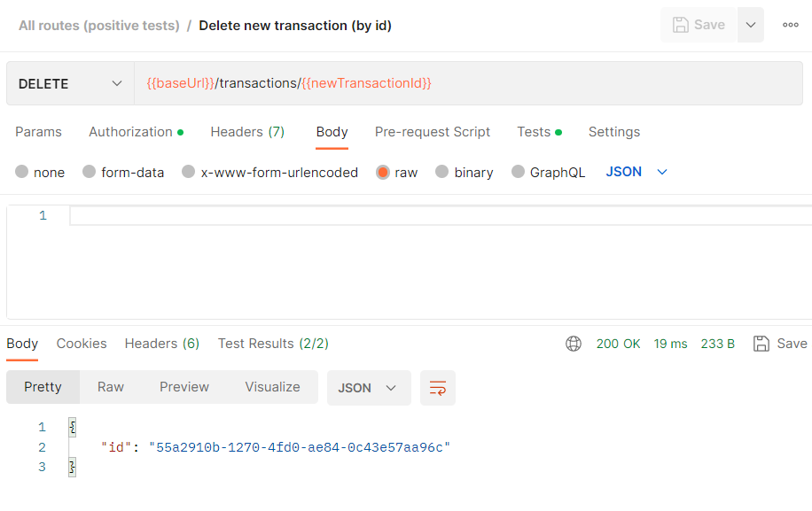Switch to the Pre-request Script tab
This screenshot has height=511, width=812.
point(433,131)
